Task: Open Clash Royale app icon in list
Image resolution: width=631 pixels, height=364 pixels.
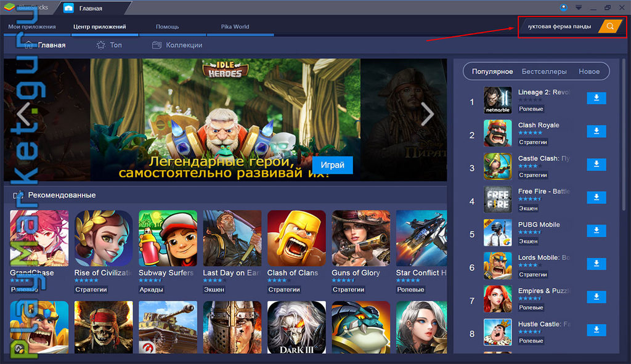Action: click(x=498, y=133)
